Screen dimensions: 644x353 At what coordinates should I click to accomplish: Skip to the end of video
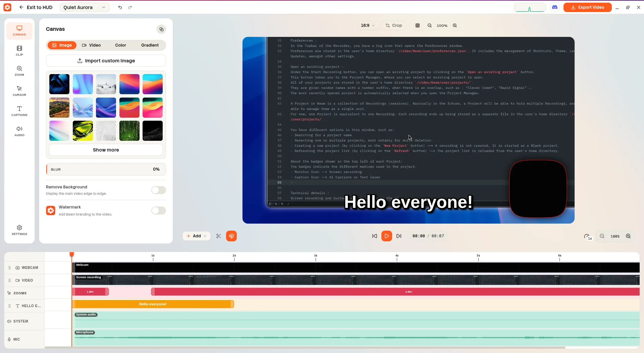pos(399,236)
